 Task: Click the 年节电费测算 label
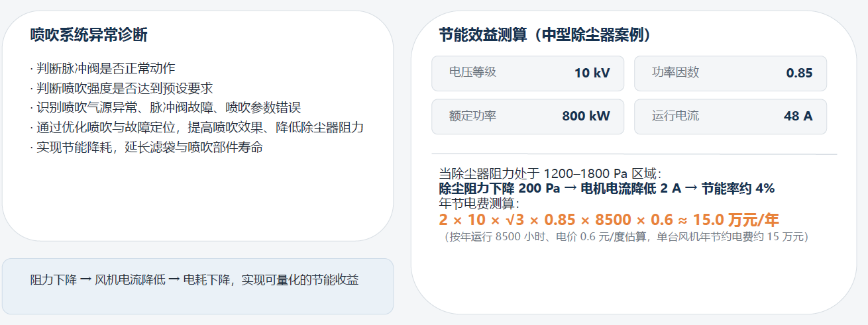[480, 203]
